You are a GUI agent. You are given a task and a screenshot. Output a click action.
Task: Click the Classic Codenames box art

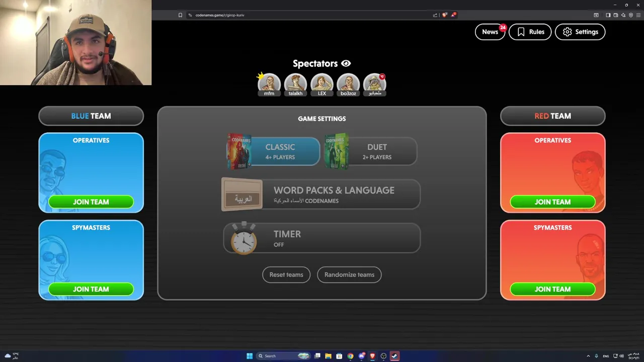(239, 151)
